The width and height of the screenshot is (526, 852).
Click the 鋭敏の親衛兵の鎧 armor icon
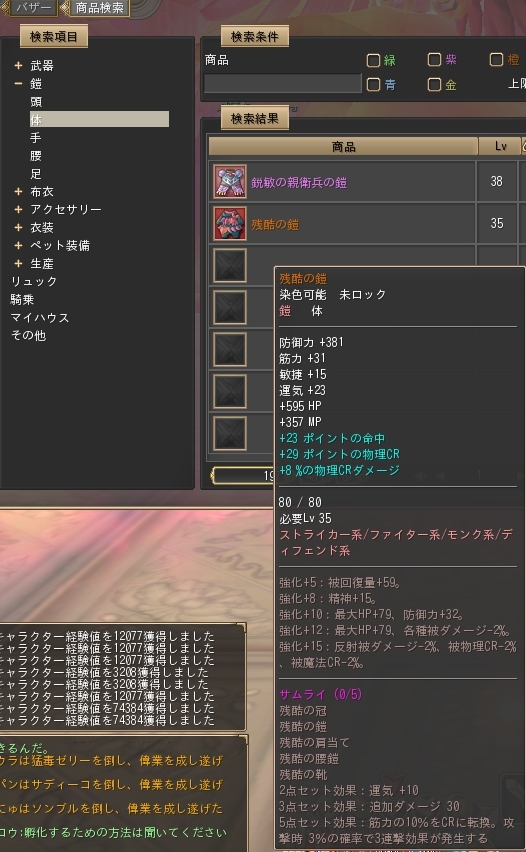click(x=229, y=181)
